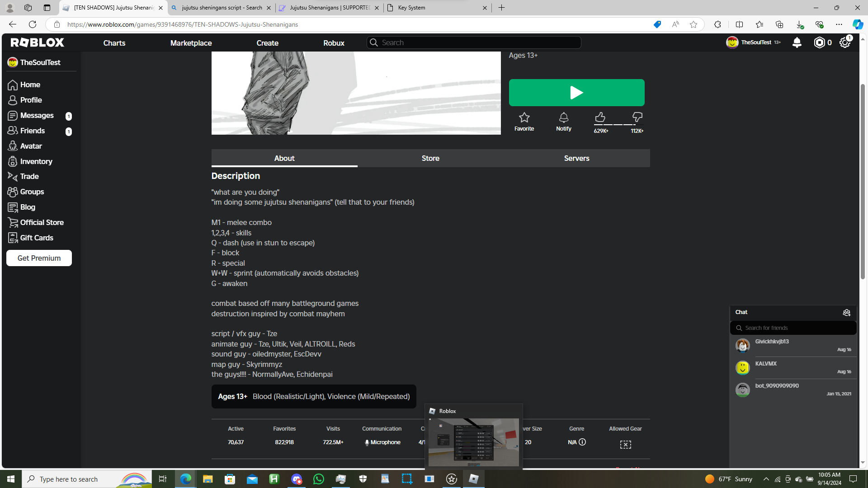The height and width of the screenshot is (488, 868).
Task: Open Edge settings and more menu
Action: (839, 24)
